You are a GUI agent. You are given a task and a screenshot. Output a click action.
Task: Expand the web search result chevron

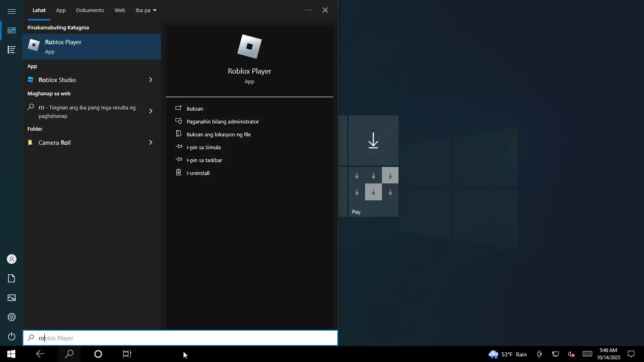point(151,111)
